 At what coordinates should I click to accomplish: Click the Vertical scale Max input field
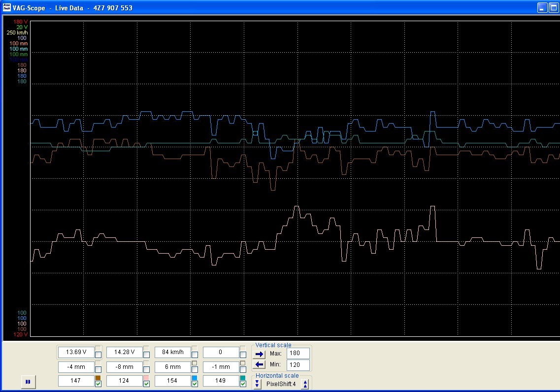(x=297, y=354)
